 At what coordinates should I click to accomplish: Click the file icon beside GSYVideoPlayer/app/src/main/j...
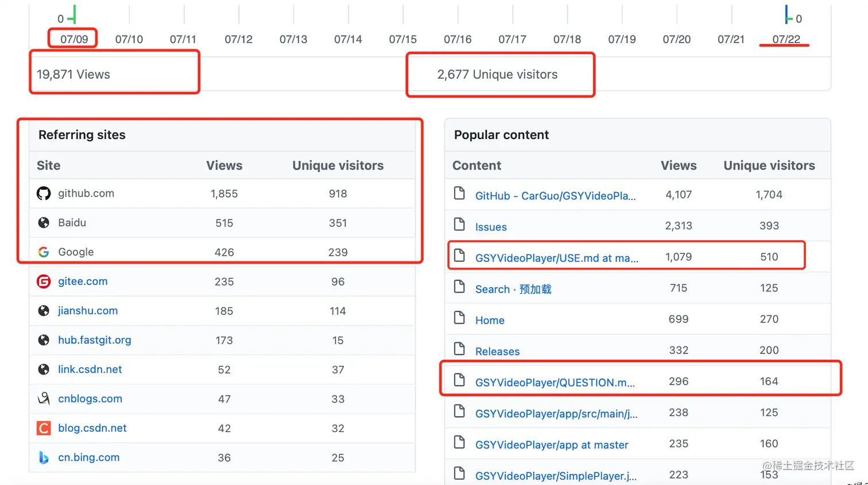[459, 411]
